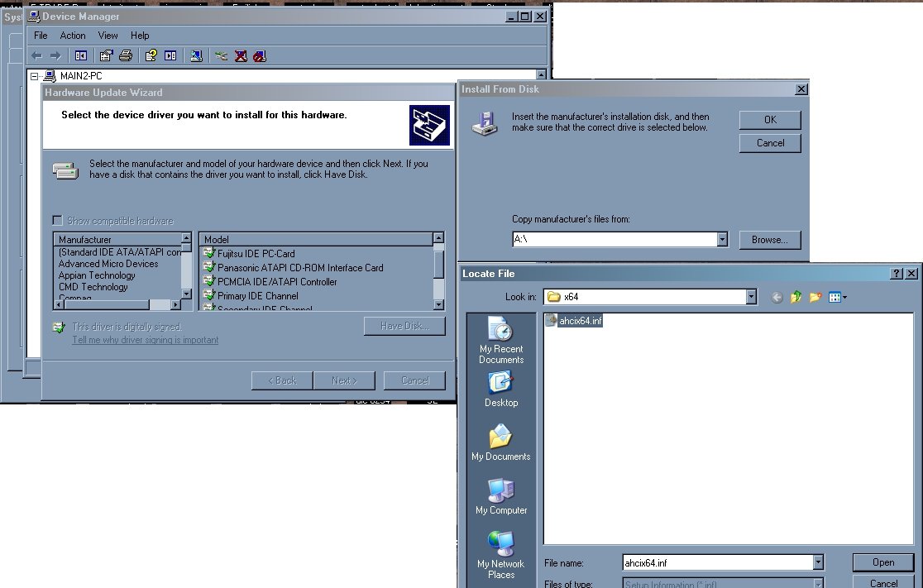
Task: Open the View menu in Device Manager
Action: coord(108,36)
